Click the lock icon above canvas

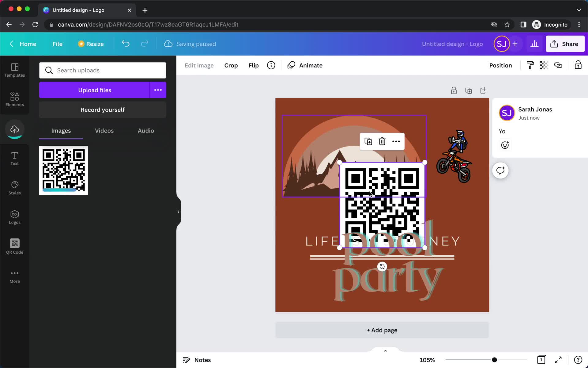[454, 90]
